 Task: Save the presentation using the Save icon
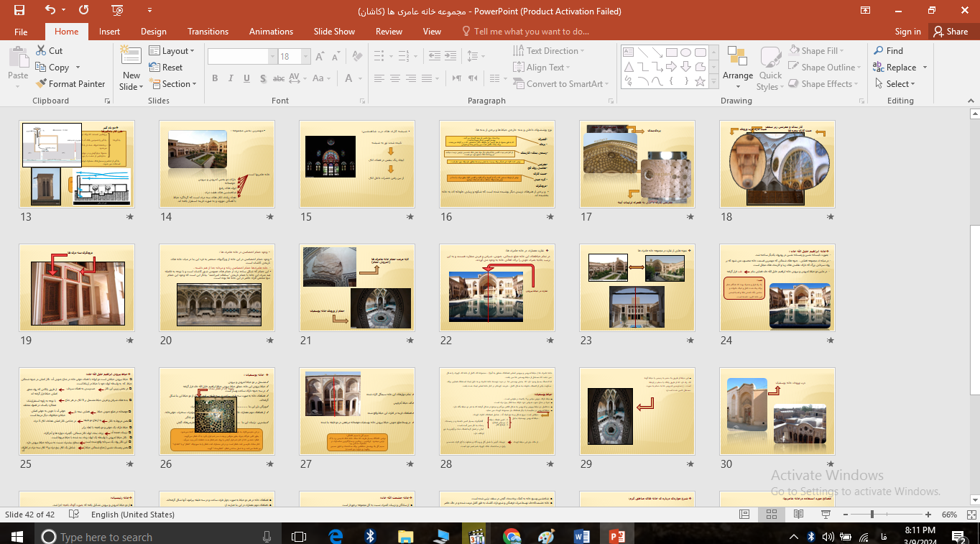[19, 10]
